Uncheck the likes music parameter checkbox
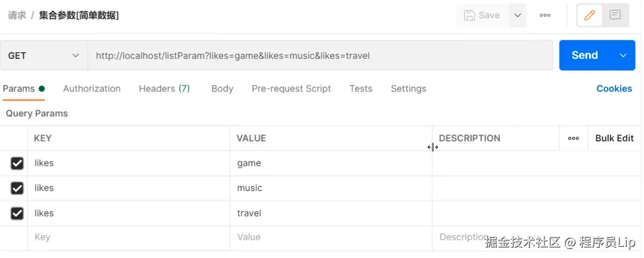 (17, 188)
